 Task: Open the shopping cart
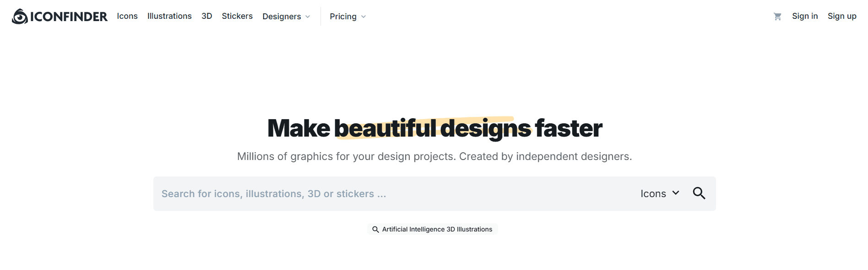777,17
